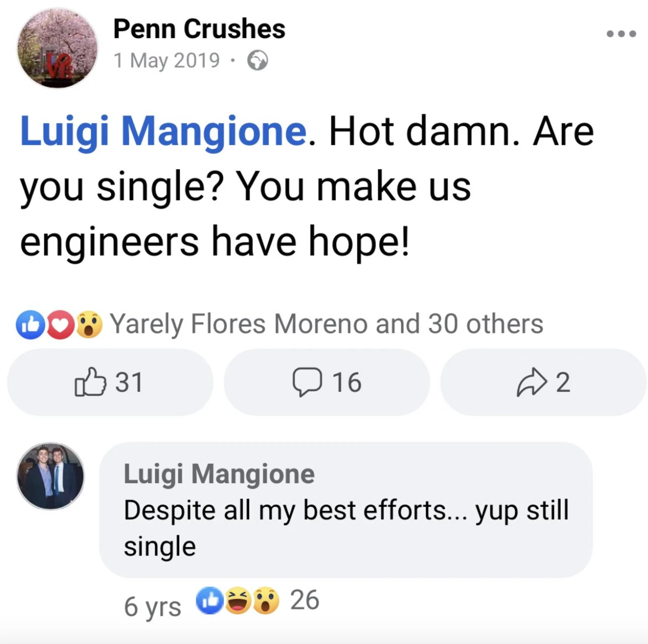Click the blue Like reaction icon on the comment
The image size is (648, 644).
pyautogui.click(x=209, y=600)
